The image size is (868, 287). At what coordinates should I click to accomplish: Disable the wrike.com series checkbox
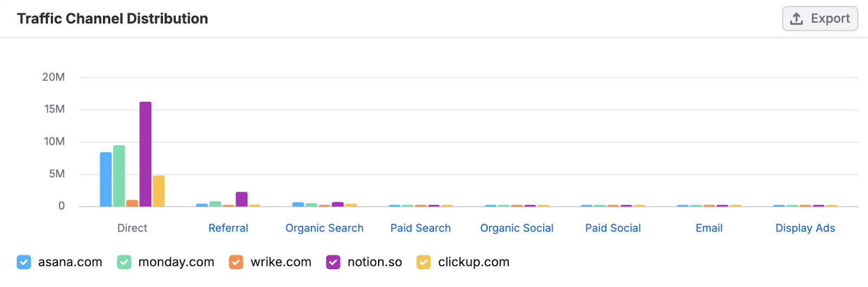tap(236, 263)
